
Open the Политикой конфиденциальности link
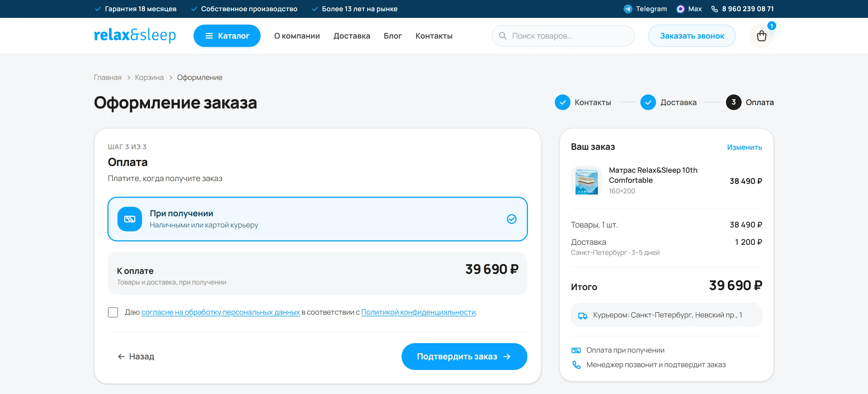pos(418,312)
